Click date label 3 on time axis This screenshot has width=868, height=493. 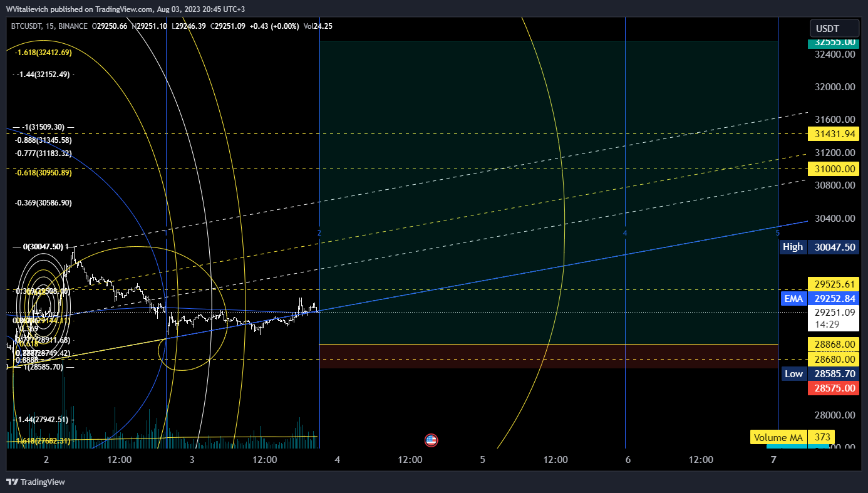pos(192,459)
